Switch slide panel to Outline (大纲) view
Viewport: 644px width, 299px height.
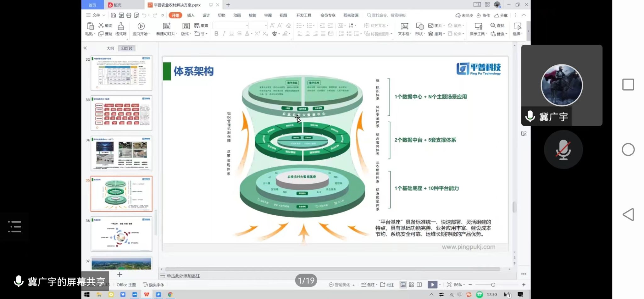pyautogui.click(x=110, y=48)
